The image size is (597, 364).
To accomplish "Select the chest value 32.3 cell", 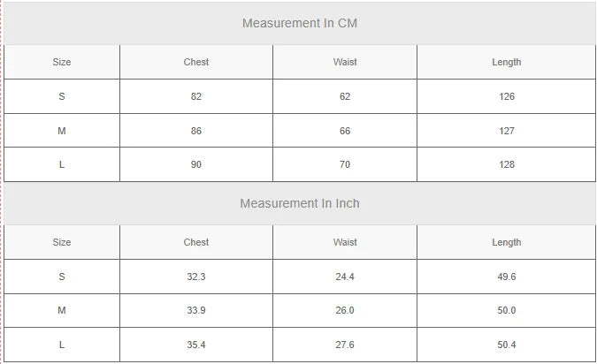I will 196,277.
